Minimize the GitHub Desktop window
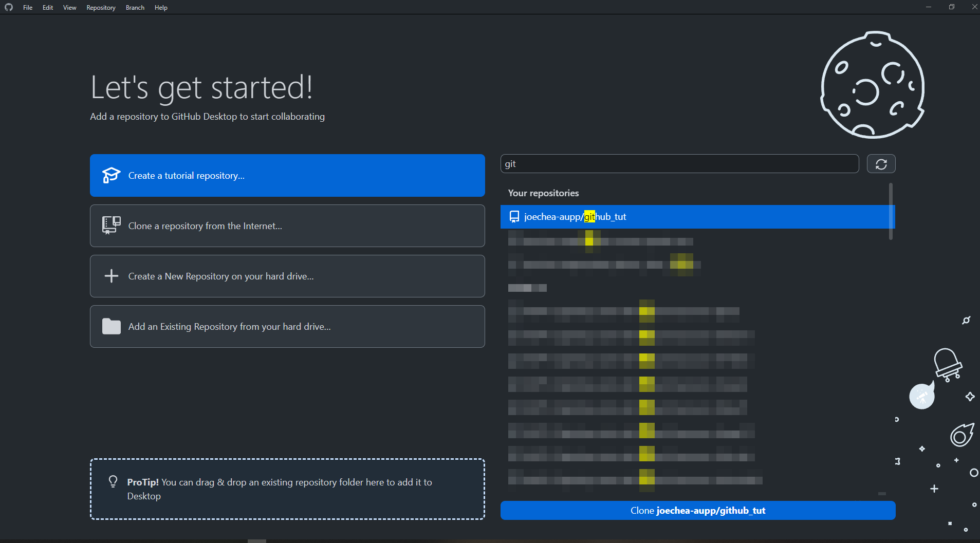The width and height of the screenshot is (980, 543). (928, 7)
